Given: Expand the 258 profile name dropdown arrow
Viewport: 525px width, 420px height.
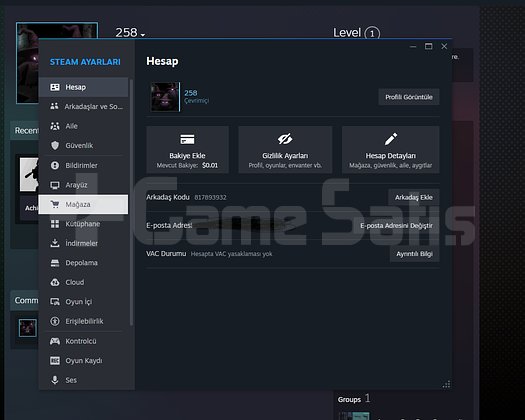Looking at the screenshot, I should point(143,34).
